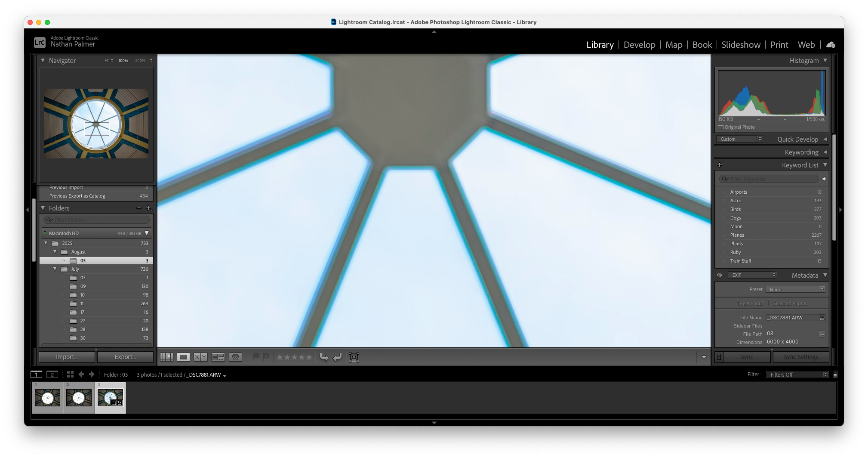
Task: Switch to the Develop module
Action: point(639,45)
